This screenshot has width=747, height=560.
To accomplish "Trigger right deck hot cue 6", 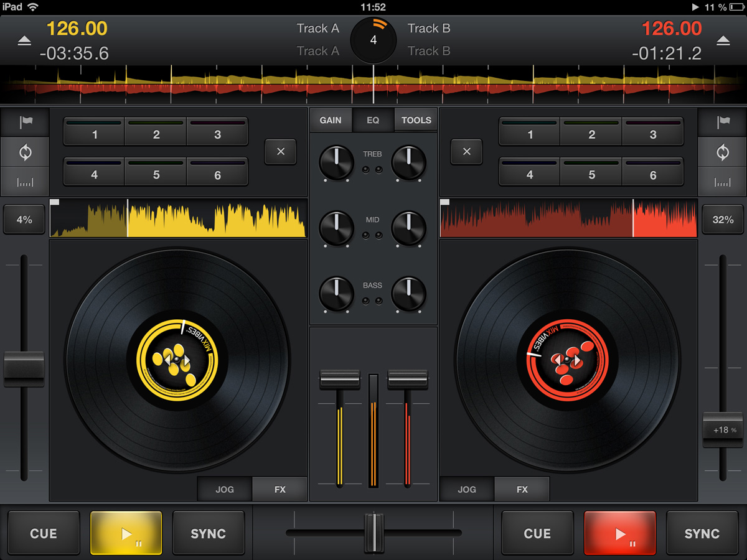I will pyautogui.click(x=653, y=172).
